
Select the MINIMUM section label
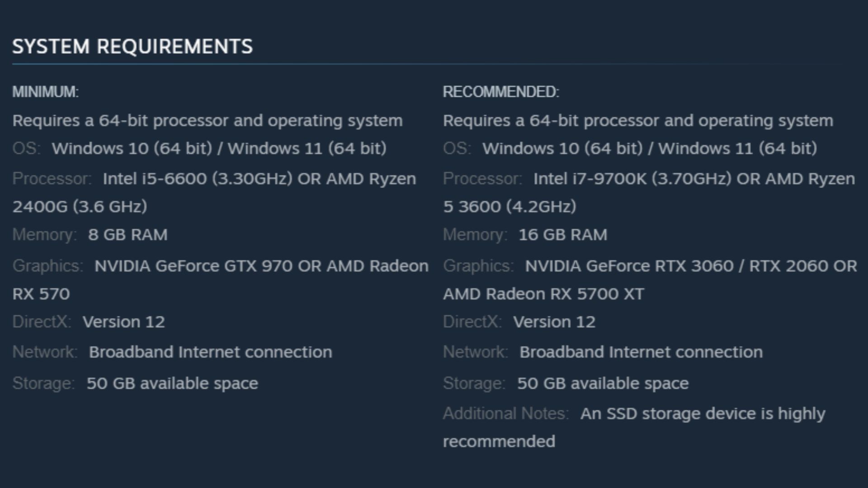point(45,92)
